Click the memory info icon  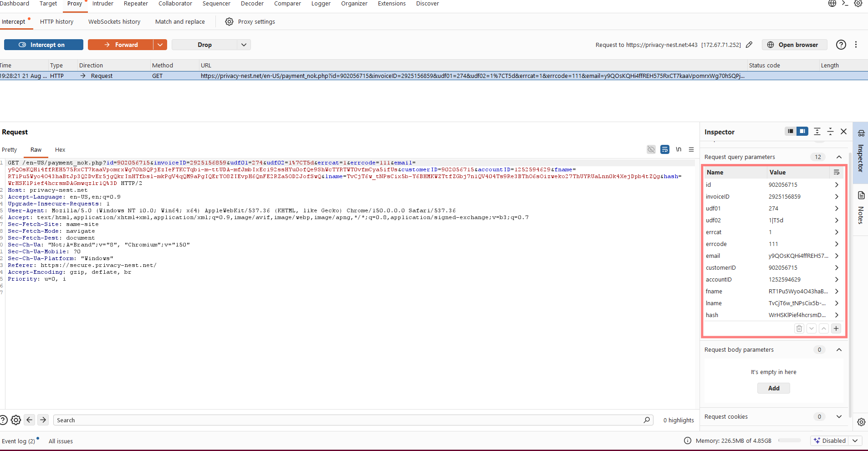click(688, 441)
